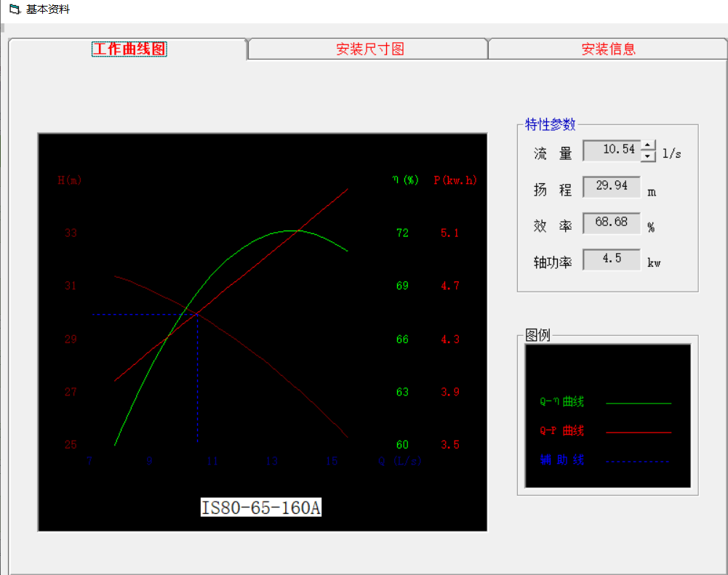Click the 13 flow axis tick label
Screen dimensions: 728x575
coord(272,461)
